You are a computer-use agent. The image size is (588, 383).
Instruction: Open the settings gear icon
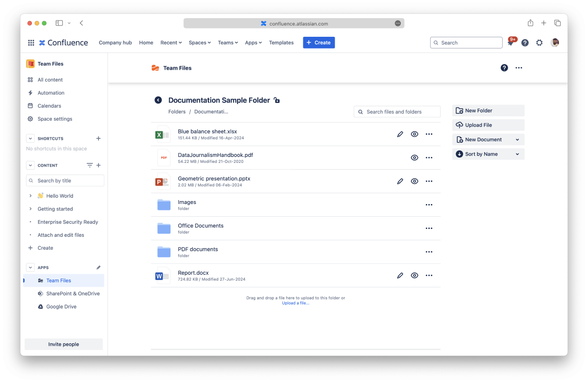tap(539, 43)
